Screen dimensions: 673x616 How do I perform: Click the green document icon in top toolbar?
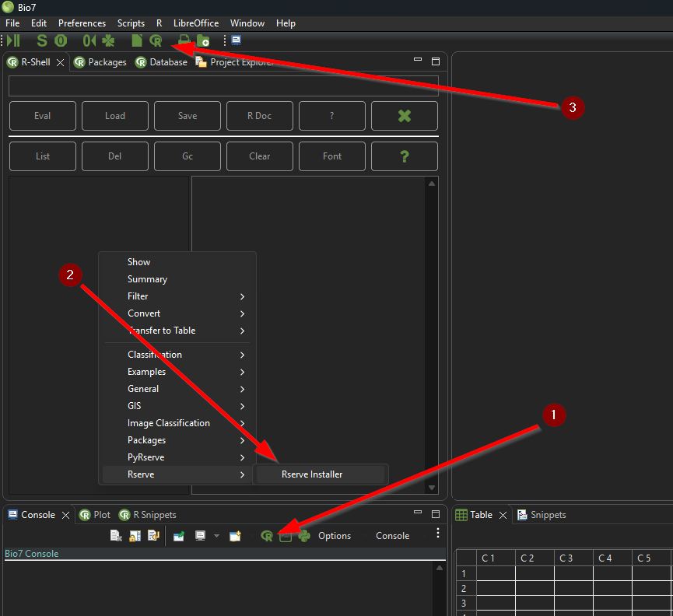[136, 40]
